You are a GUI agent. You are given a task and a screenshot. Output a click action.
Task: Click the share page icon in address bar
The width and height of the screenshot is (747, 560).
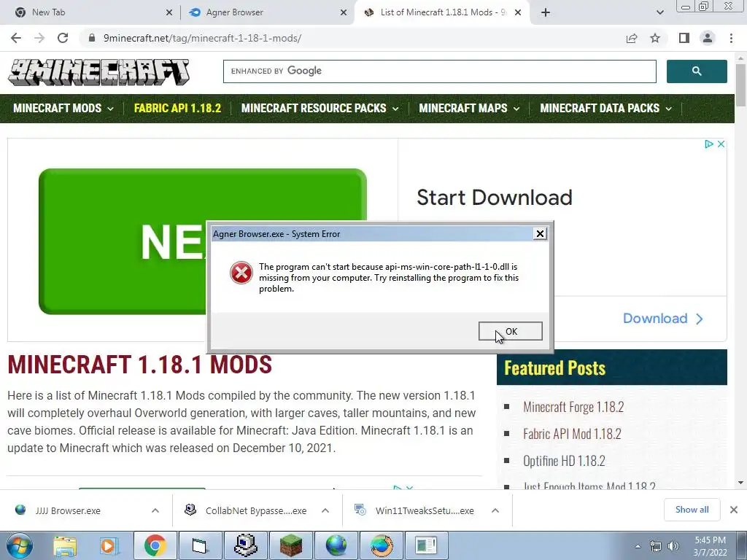click(632, 38)
